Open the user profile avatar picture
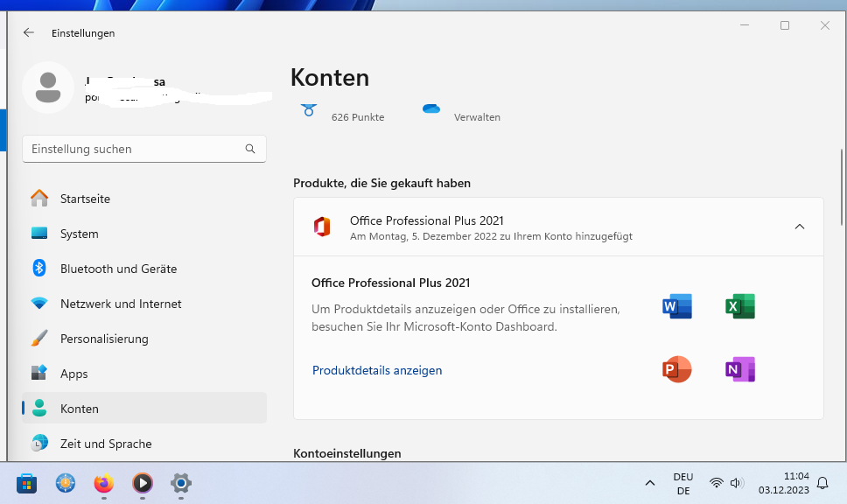Image resolution: width=847 pixels, height=504 pixels. (x=48, y=87)
